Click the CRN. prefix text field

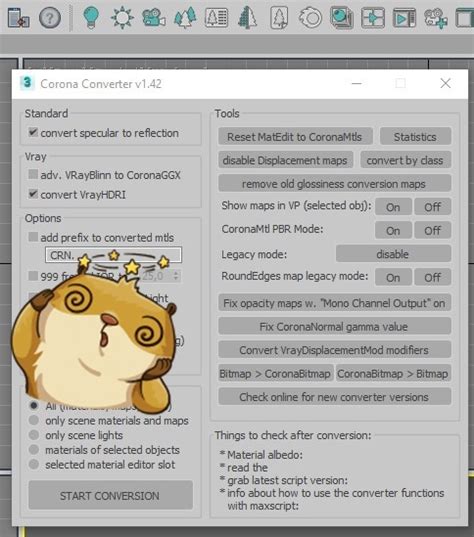pyautogui.click(x=113, y=255)
